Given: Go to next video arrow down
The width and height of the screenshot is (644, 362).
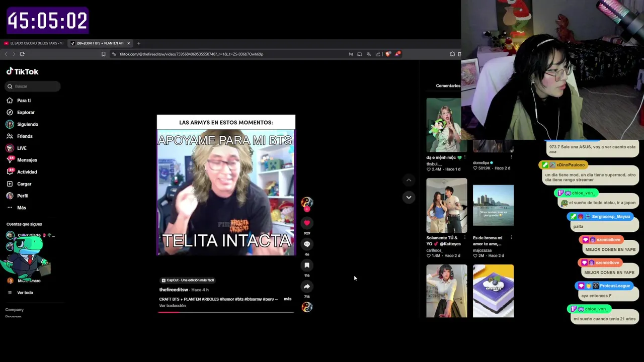Looking at the screenshot, I should [x=409, y=197].
